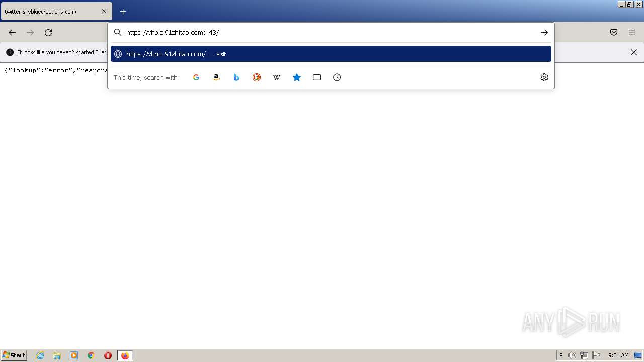Screen dimensions: 644x362
Task: Click the notification info icon
Action: [x=10, y=52]
